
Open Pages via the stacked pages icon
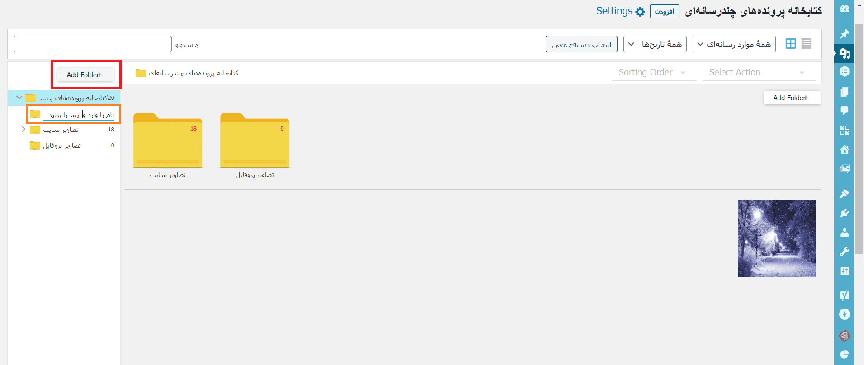pos(844,92)
